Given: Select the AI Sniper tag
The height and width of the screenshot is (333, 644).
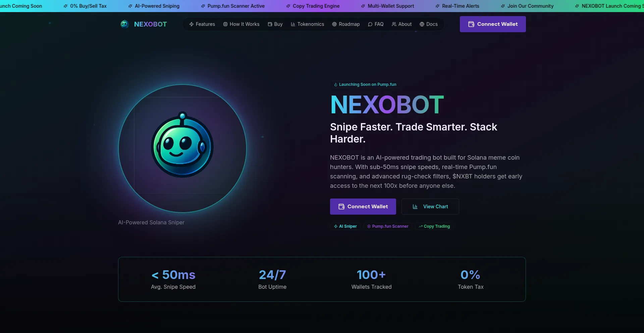Looking at the screenshot, I should [x=345, y=226].
